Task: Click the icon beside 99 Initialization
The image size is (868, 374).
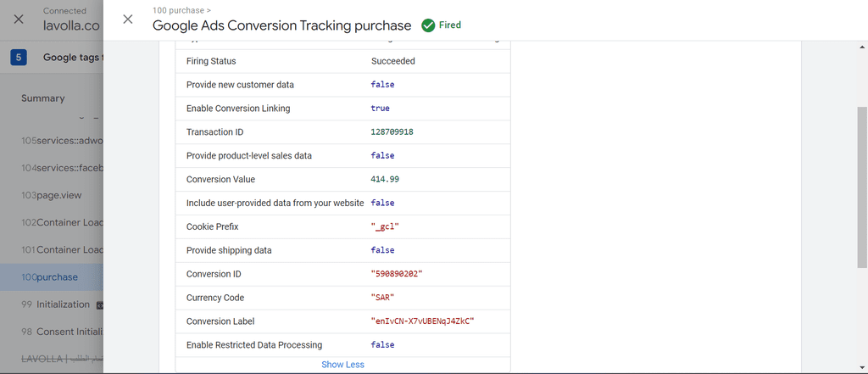Action: click(x=100, y=304)
